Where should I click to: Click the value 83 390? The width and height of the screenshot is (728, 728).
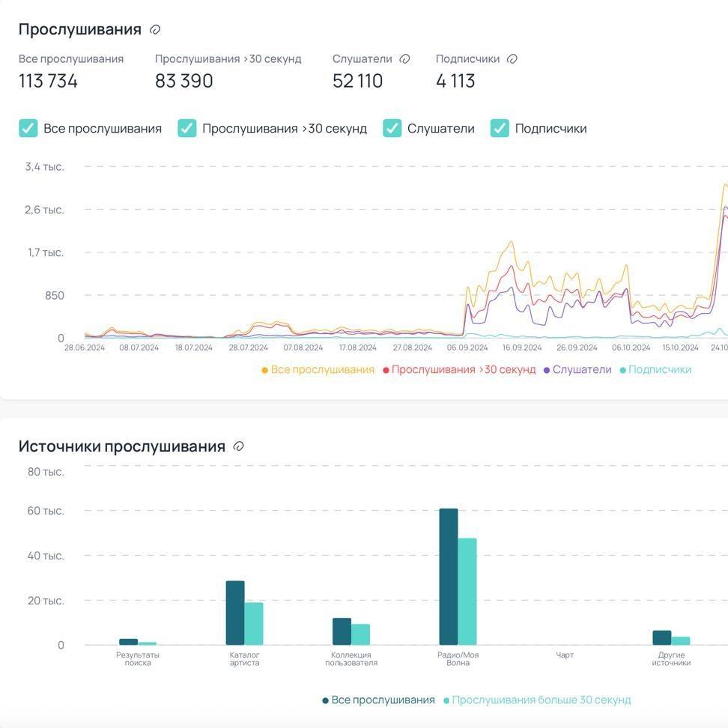(183, 81)
